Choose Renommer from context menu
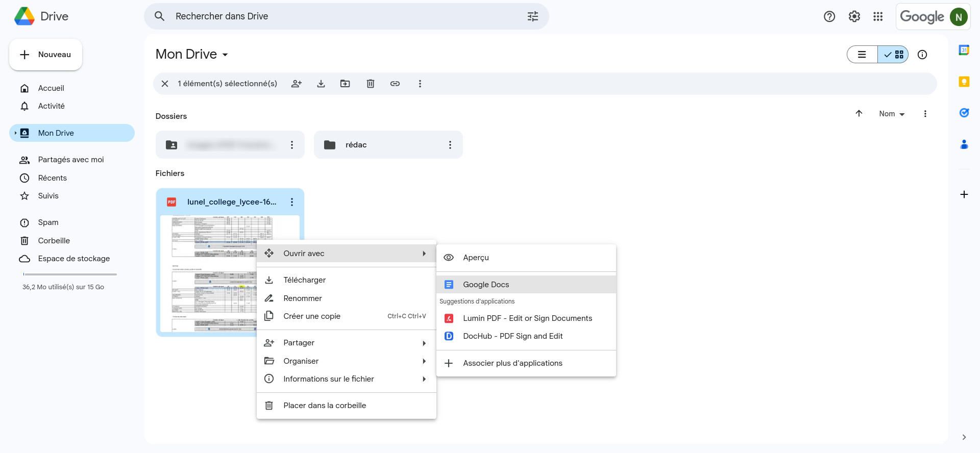 347,298
